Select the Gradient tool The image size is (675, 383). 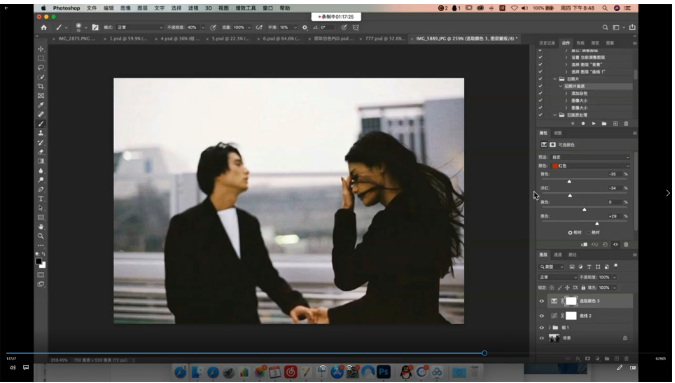(41, 161)
